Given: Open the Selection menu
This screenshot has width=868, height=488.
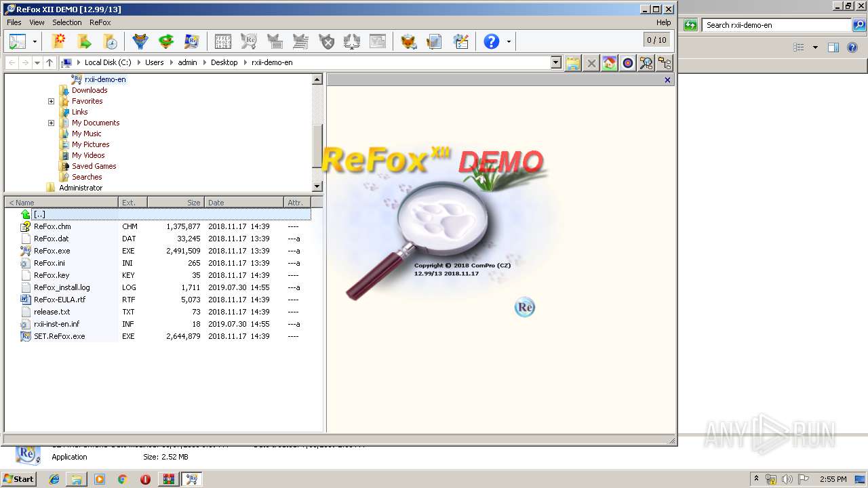Looking at the screenshot, I should pyautogui.click(x=67, y=22).
